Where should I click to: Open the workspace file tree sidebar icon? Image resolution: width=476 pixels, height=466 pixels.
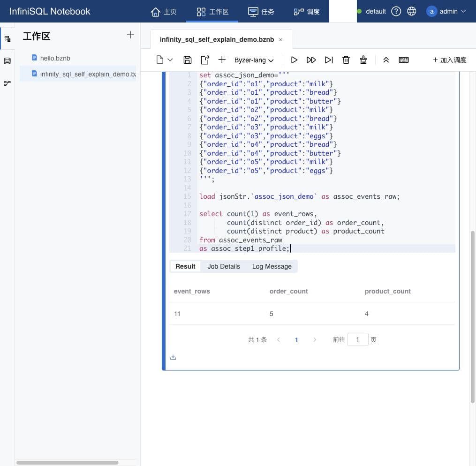tap(8, 39)
